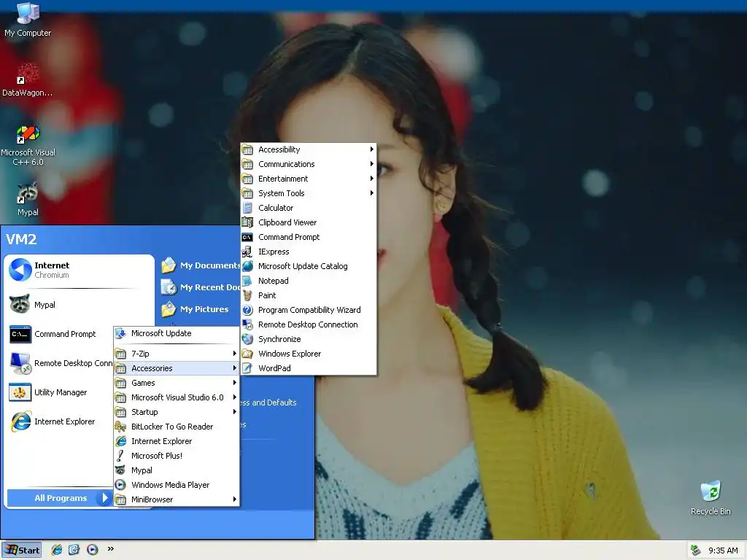The height and width of the screenshot is (560, 747).
Task: Launch Internet Explorer from Quick Launch
Action: tap(57, 550)
